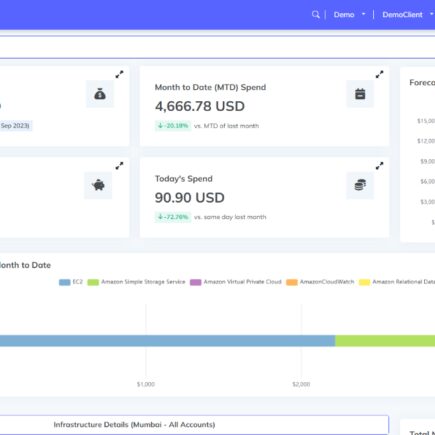Click the calendar icon on MTD Spend card
435x435 pixels.
(x=360, y=94)
